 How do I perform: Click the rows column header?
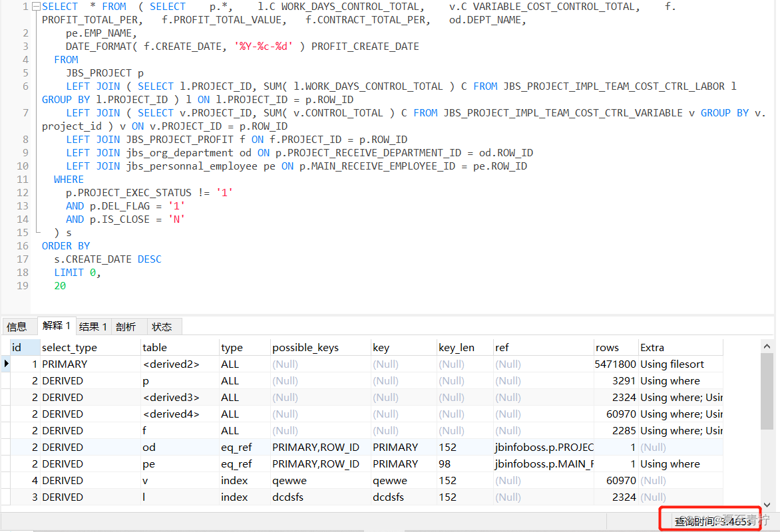(616, 348)
